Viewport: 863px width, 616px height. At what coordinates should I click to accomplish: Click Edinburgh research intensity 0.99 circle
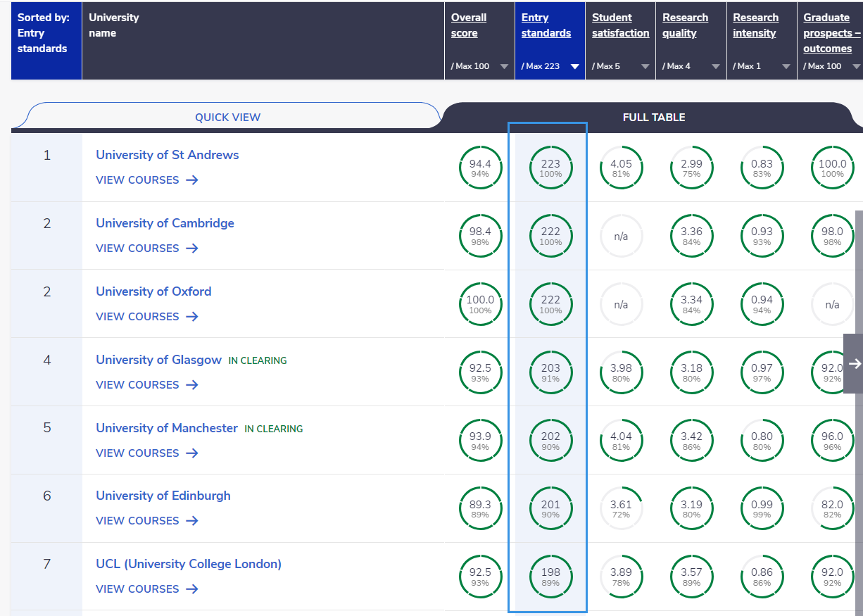click(762, 508)
